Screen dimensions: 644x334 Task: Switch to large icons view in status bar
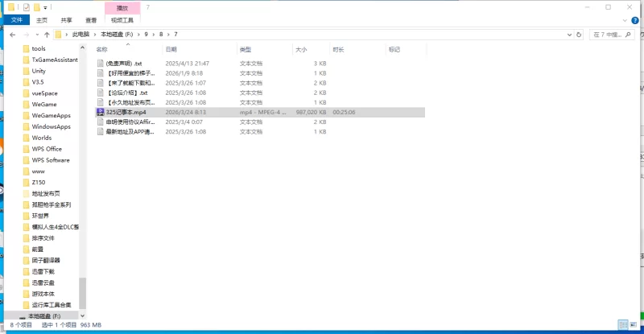(x=634, y=324)
